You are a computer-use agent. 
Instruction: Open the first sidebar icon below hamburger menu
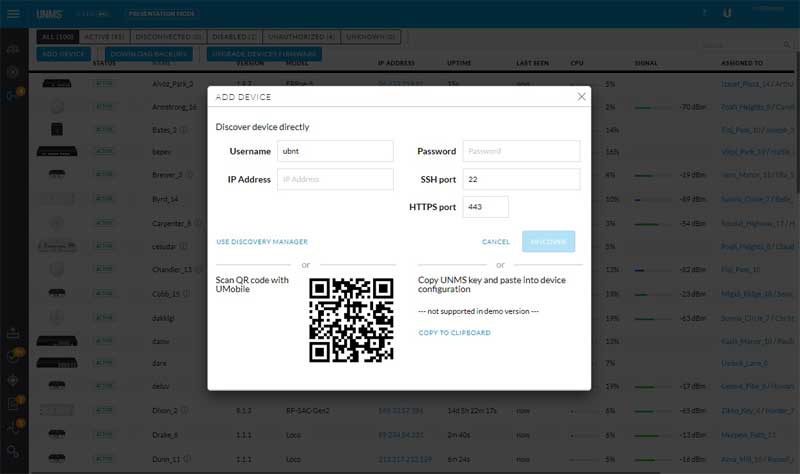click(x=13, y=49)
